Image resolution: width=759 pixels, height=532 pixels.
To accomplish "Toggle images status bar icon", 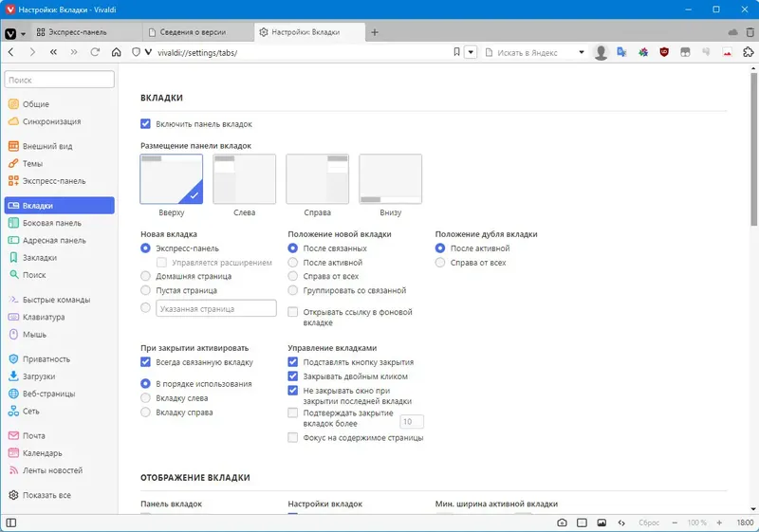I will click(602, 523).
